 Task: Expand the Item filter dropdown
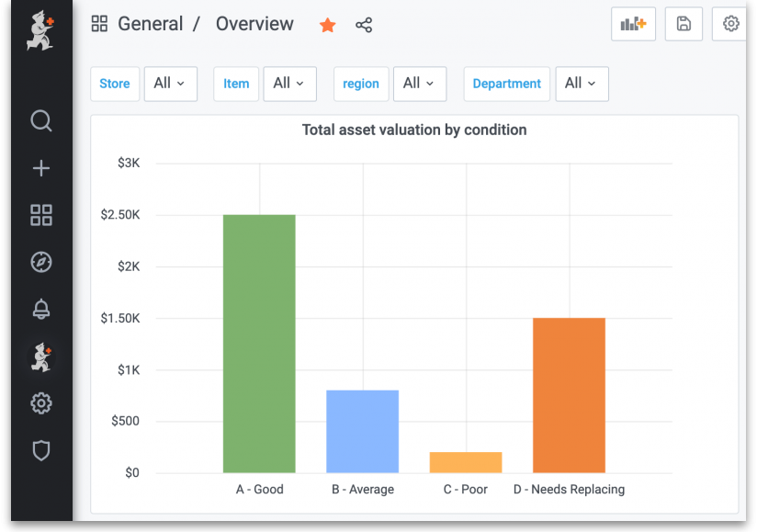pyautogui.click(x=289, y=84)
